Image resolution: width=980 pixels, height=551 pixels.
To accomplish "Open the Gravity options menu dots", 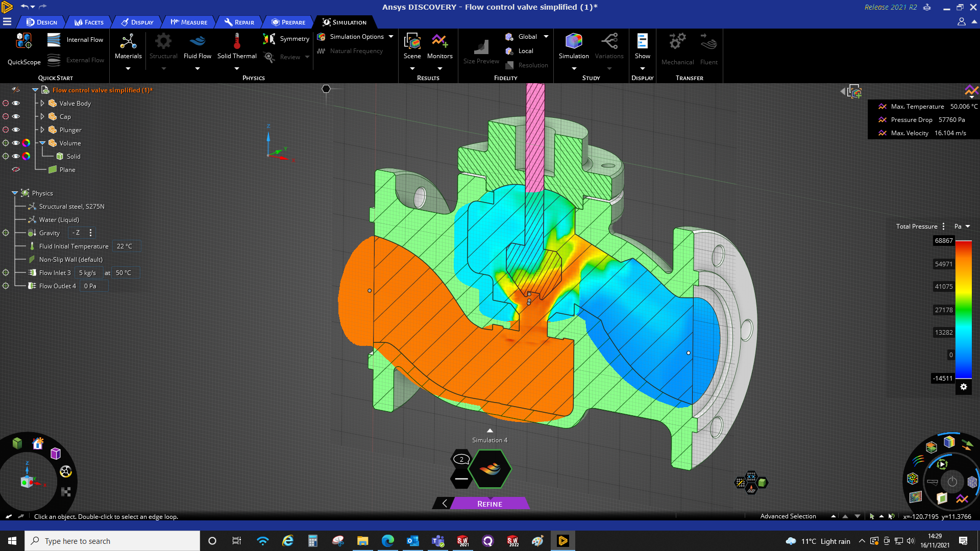I will [91, 233].
